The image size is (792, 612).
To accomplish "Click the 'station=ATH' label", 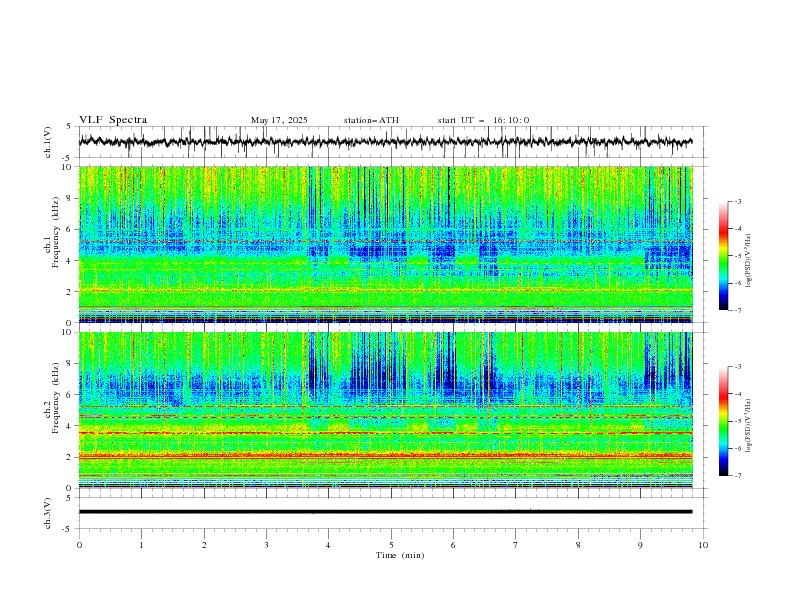I will [371, 120].
